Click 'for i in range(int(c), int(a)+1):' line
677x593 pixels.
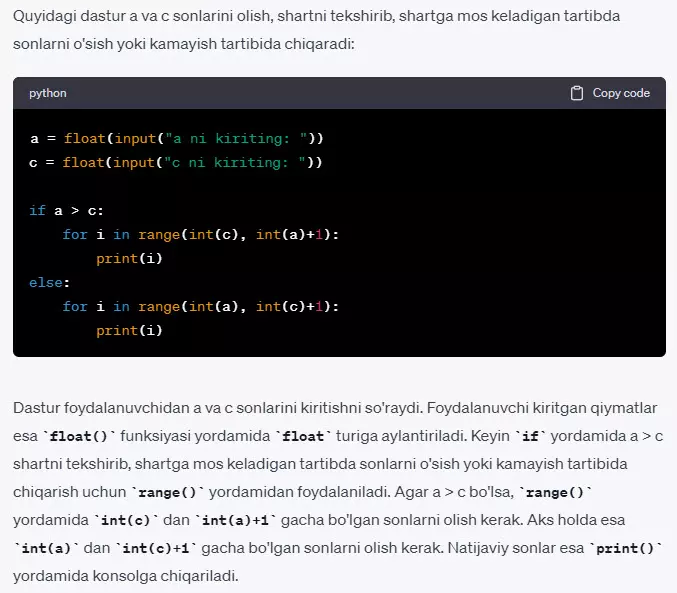(201, 235)
